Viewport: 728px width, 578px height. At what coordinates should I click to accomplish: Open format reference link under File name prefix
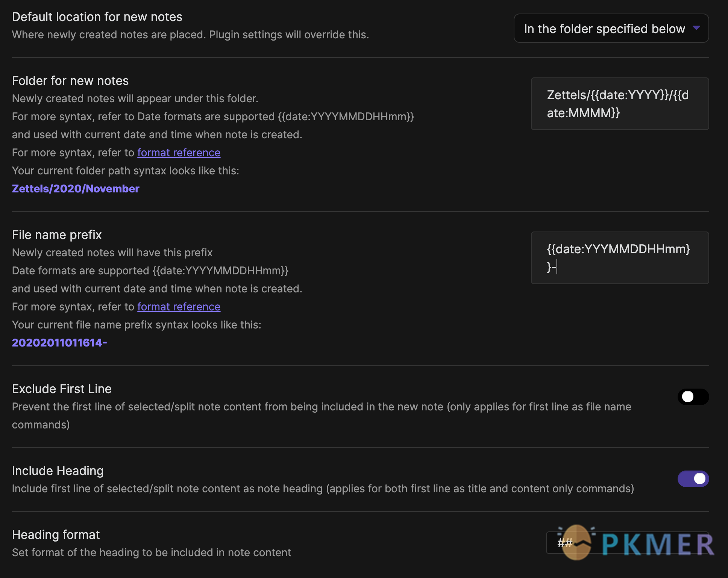click(179, 307)
